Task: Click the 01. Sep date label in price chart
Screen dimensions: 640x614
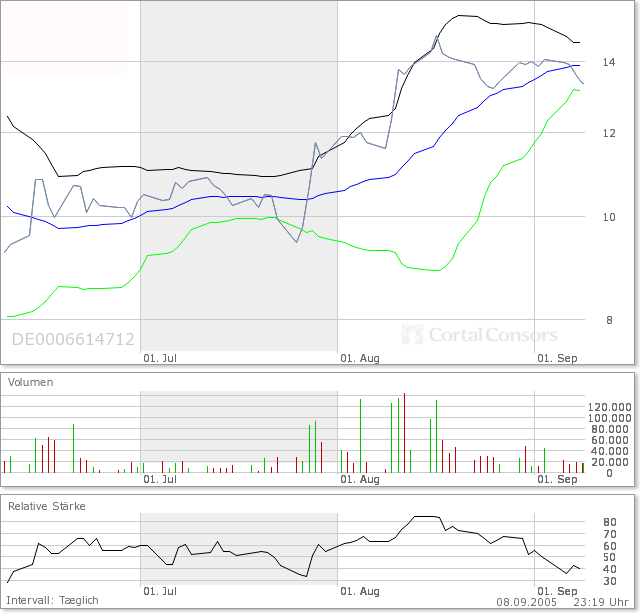Action: pos(559,357)
